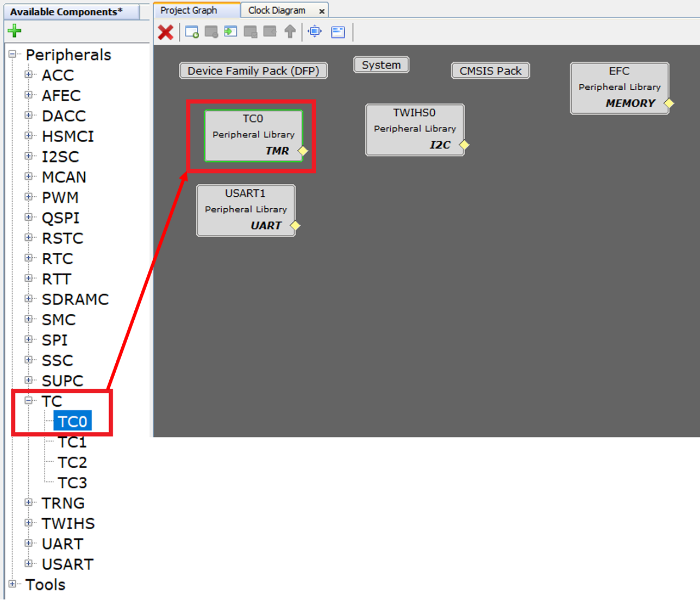Close the Clock Diagram tab

pos(322,11)
